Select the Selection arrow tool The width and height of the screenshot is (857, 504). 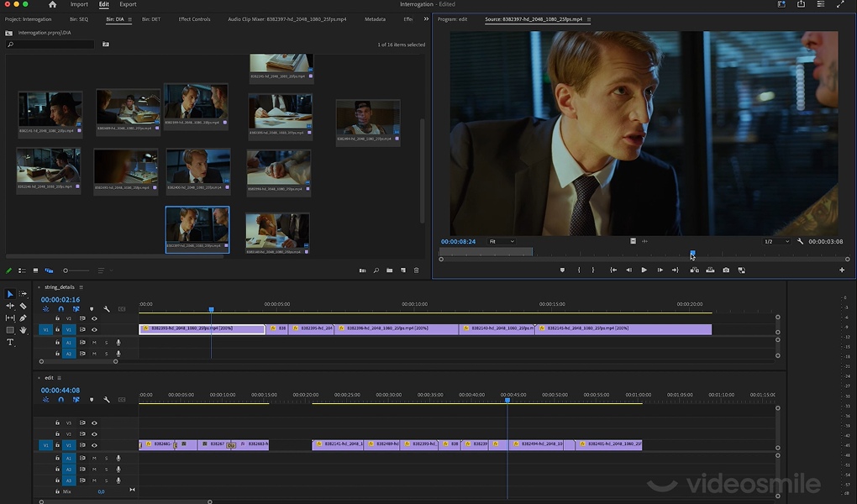pos(10,294)
